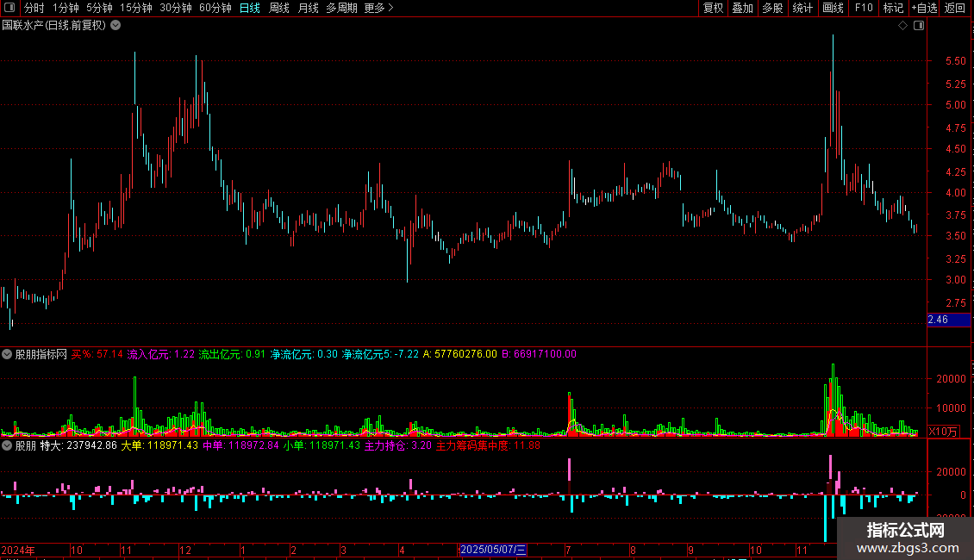Open the F10 company info
This screenshot has width=974, height=560.
(x=864, y=8)
